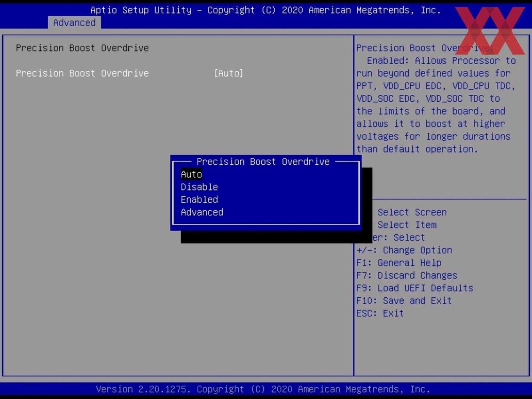Click the 'Select Item' hint

pyautogui.click(x=407, y=225)
